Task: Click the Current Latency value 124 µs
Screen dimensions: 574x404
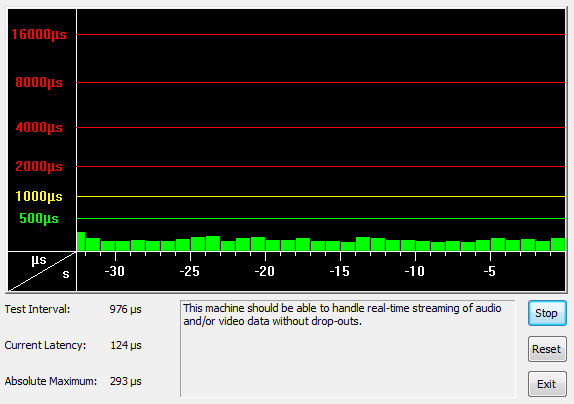Action: click(126, 345)
